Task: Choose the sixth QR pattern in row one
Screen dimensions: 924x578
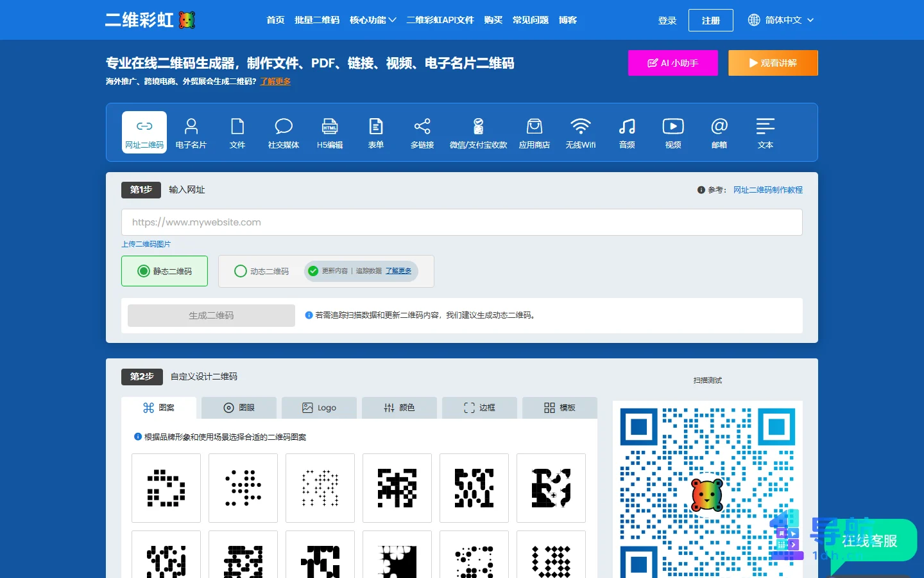Action: point(551,488)
